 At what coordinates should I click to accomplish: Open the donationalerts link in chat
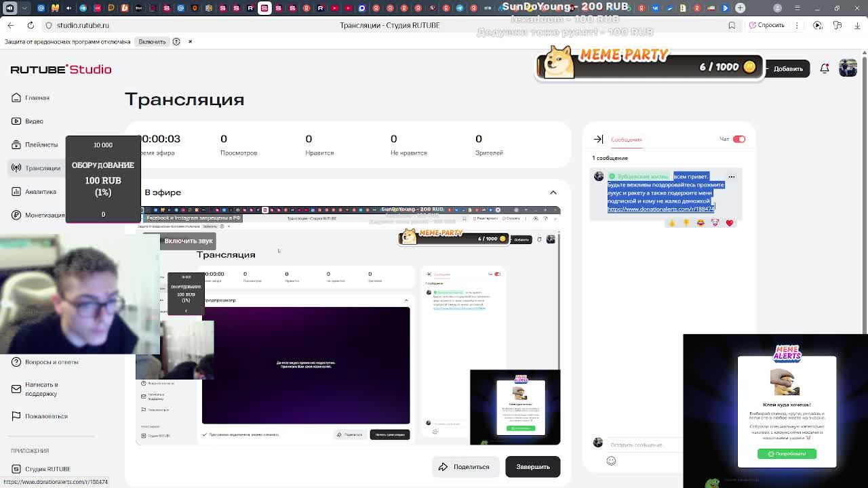(x=660, y=209)
